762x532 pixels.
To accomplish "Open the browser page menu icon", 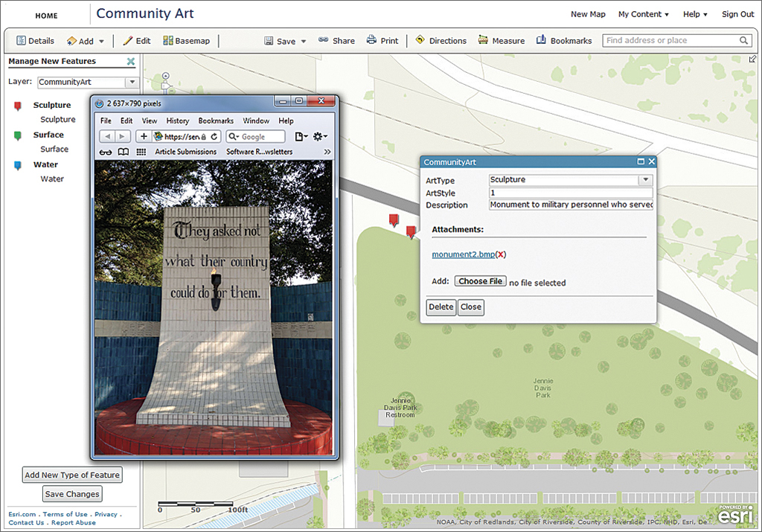I will coord(301,136).
